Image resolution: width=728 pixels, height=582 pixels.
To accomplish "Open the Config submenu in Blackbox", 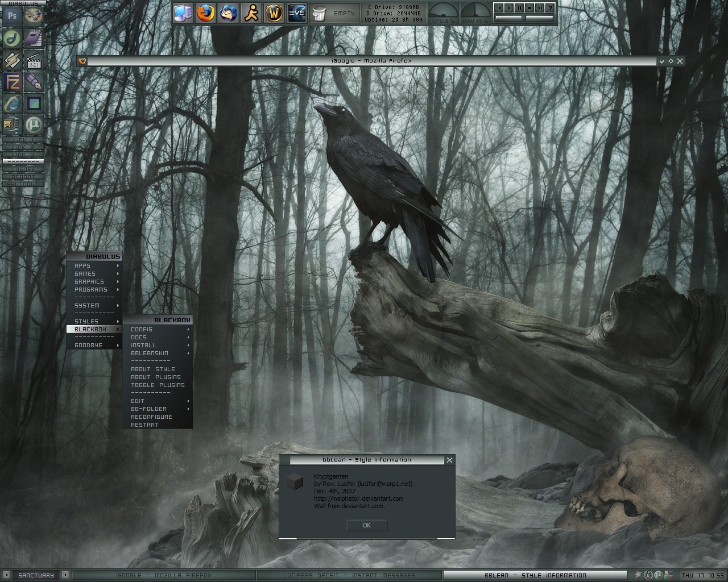I will (x=158, y=329).
